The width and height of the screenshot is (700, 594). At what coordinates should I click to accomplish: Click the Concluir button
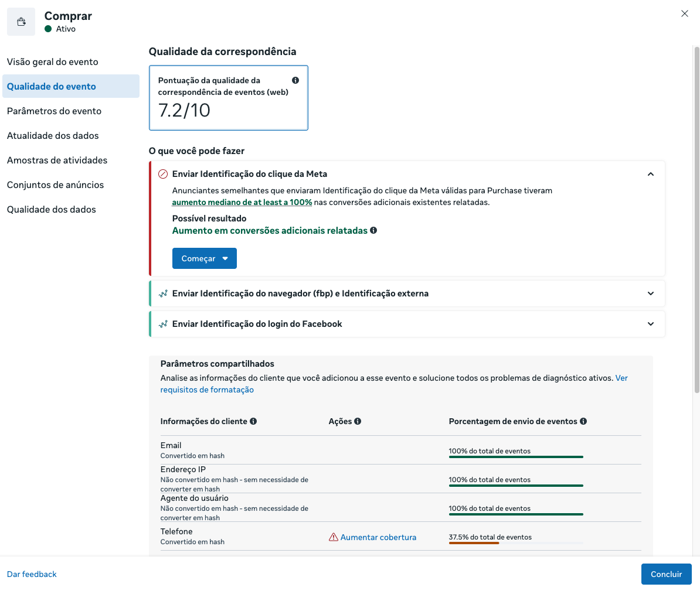(x=666, y=574)
